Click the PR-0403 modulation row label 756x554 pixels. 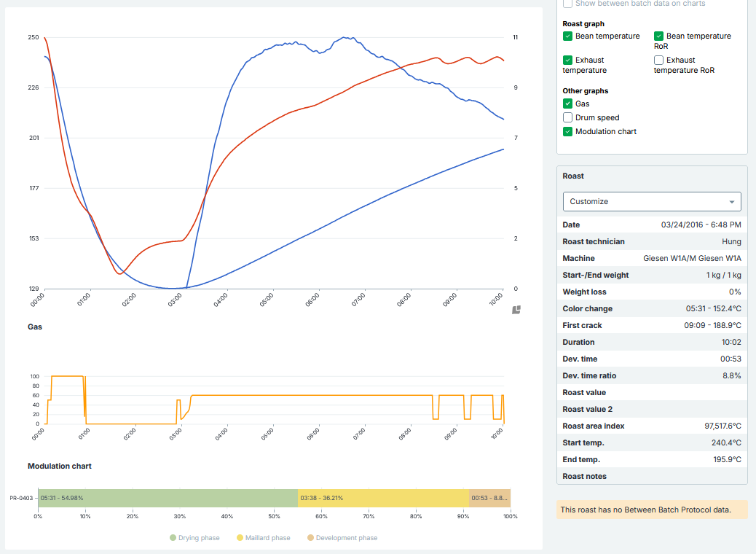tap(23, 498)
